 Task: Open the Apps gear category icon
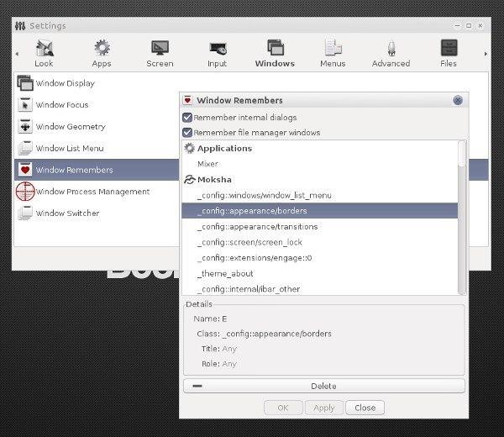[102, 48]
